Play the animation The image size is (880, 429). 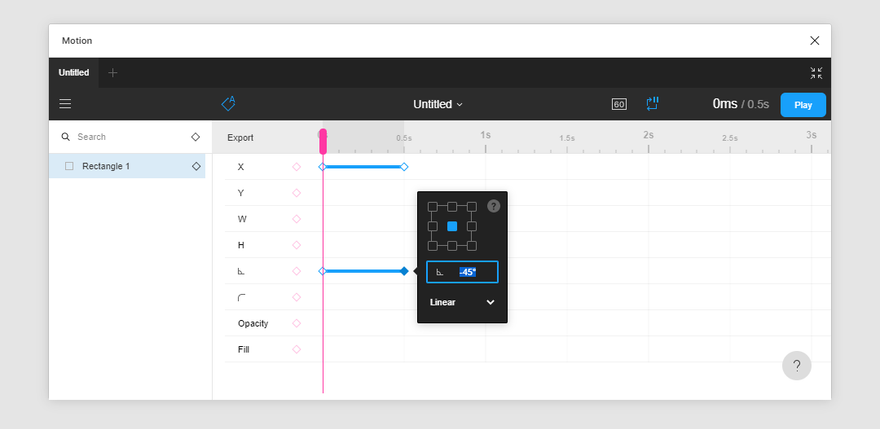click(803, 105)
